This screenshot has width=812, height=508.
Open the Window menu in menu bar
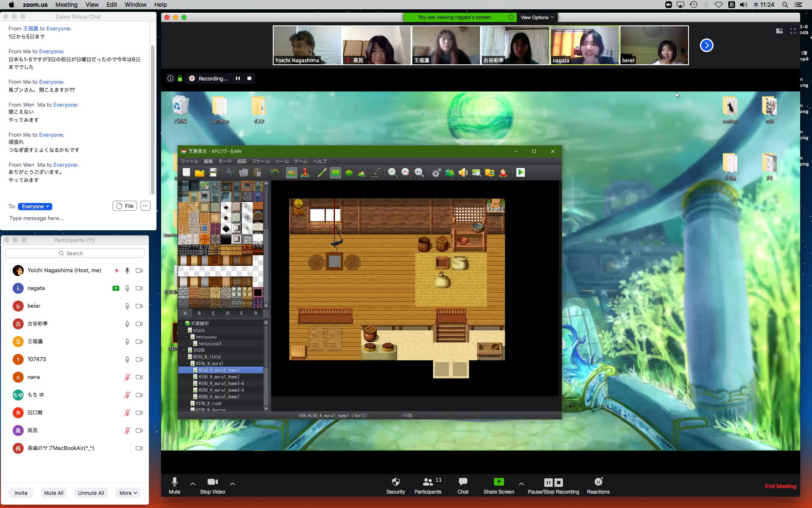(135, 5)
